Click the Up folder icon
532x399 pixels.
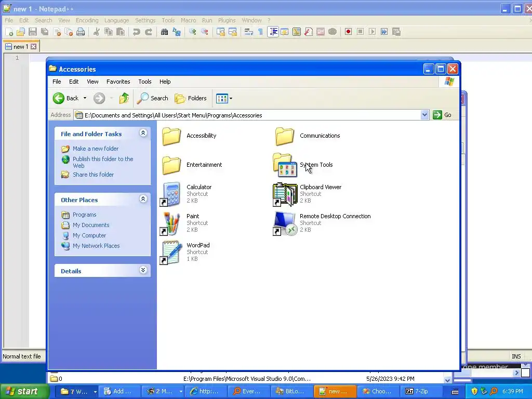[x=124, y=98]
